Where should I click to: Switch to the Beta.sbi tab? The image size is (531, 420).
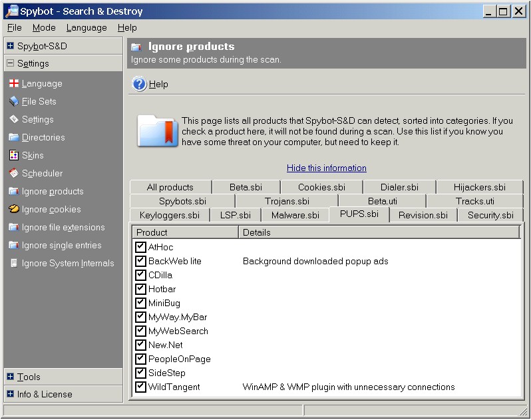246,187
